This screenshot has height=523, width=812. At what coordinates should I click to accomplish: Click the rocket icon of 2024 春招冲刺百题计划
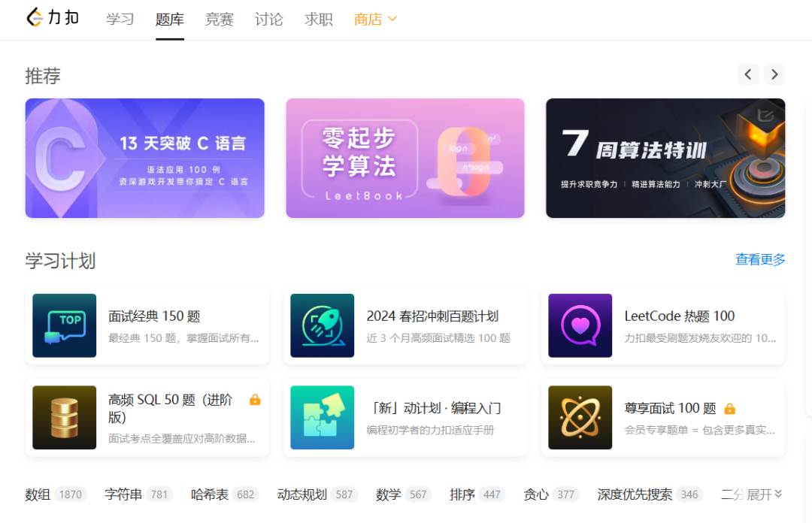(322, 325)
